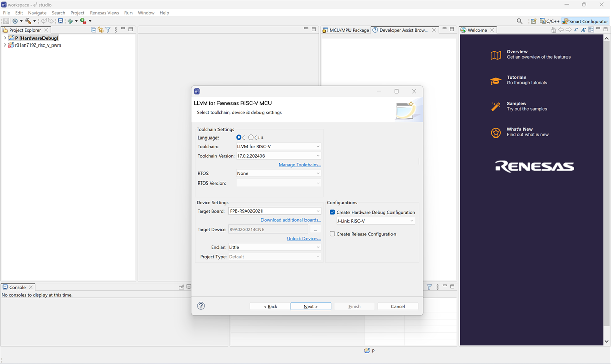Collapse all in Project Explorer

pyautogui.click(x=94, y=30)
